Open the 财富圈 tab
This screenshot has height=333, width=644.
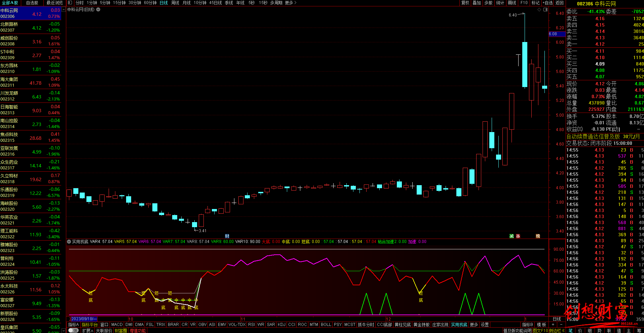(x=121, y=331)
